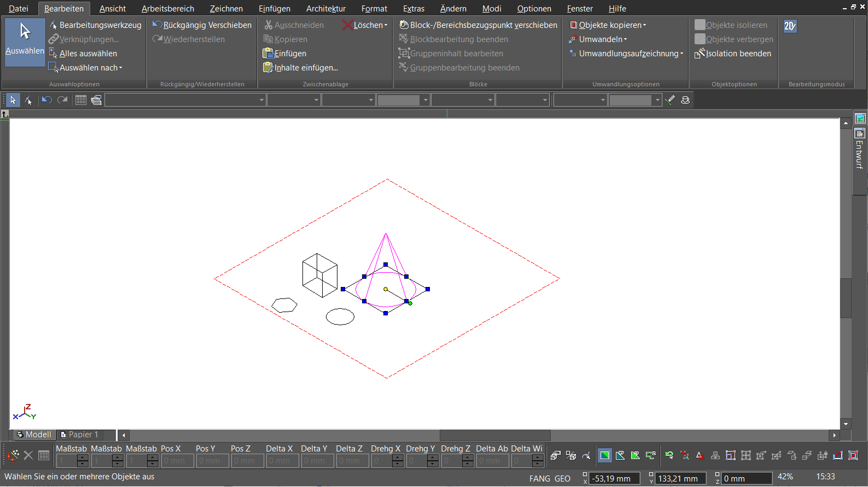
Task: Click the horizontal scrollbar thumb below canvas
Action: (495, 436)
